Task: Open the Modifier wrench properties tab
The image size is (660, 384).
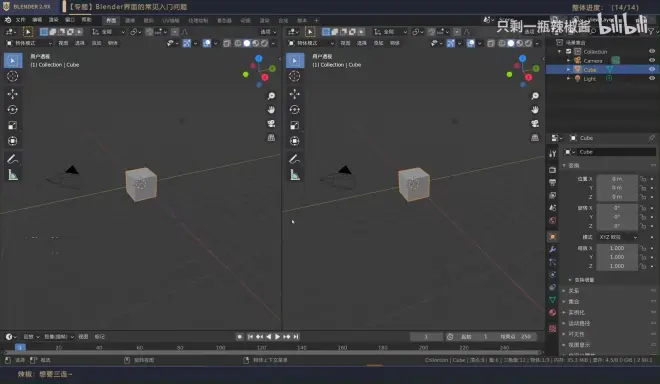Action: pos(552,249)
